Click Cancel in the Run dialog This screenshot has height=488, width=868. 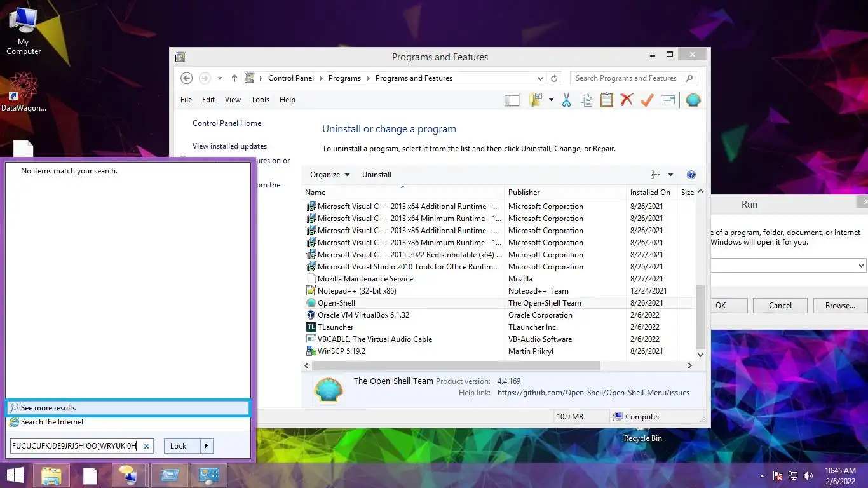coord(780,306)
